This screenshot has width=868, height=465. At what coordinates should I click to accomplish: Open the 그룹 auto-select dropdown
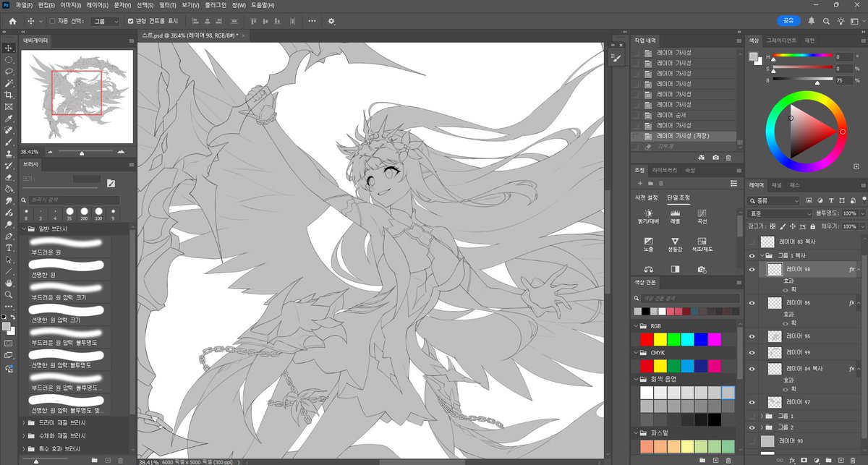(x=106, y=21)
